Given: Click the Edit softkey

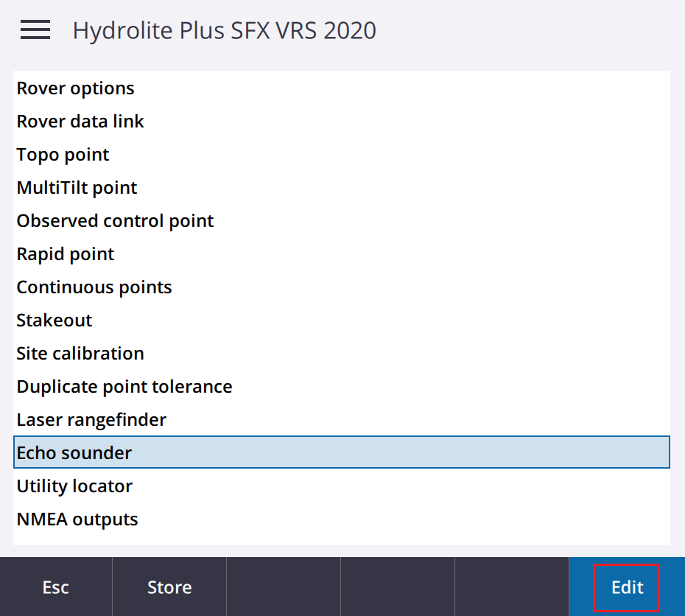Looking at the screenshot, I should (x=627, y=587).
